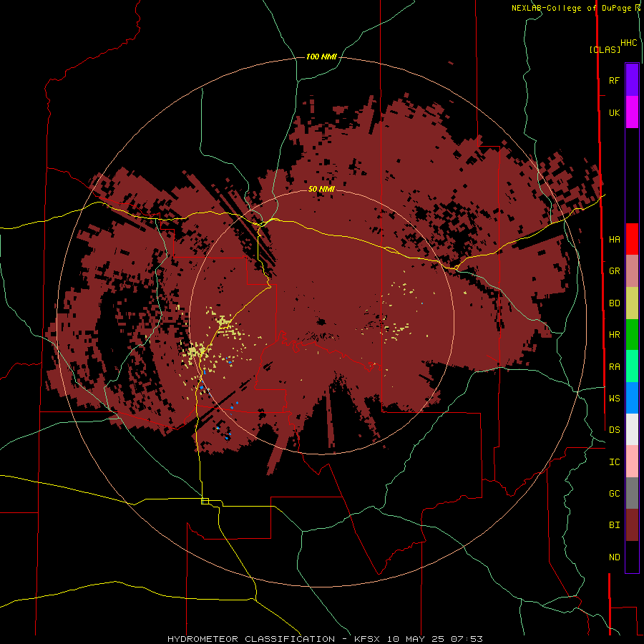The width and height of the screenshot is (644, 644).
Task: Click the HYDROMETEOR CLASSIFICATION title text
Action: 251,639
